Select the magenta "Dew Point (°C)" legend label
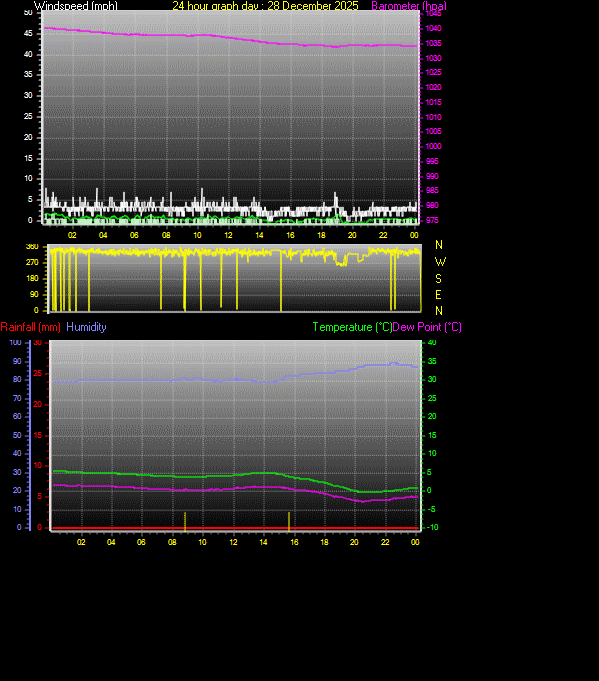 (x=427, y=327)
